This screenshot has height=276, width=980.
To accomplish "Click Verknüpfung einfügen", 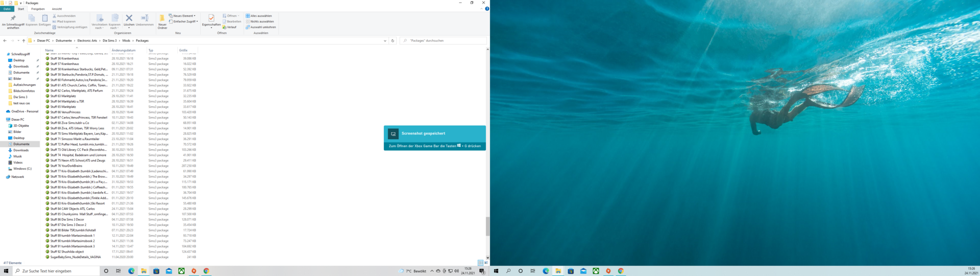I will coord(70,27).
